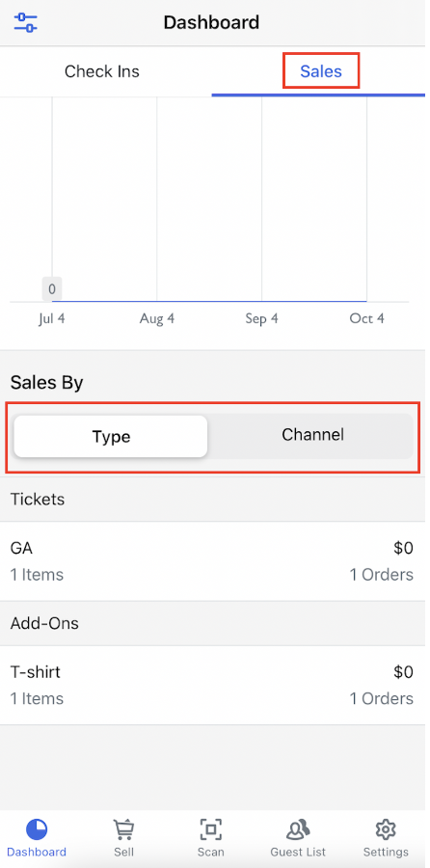Tap the Sell label in bottom bar
Image resolution: width=430 pixels, height=868 pixels.
(x=124, y=852)
